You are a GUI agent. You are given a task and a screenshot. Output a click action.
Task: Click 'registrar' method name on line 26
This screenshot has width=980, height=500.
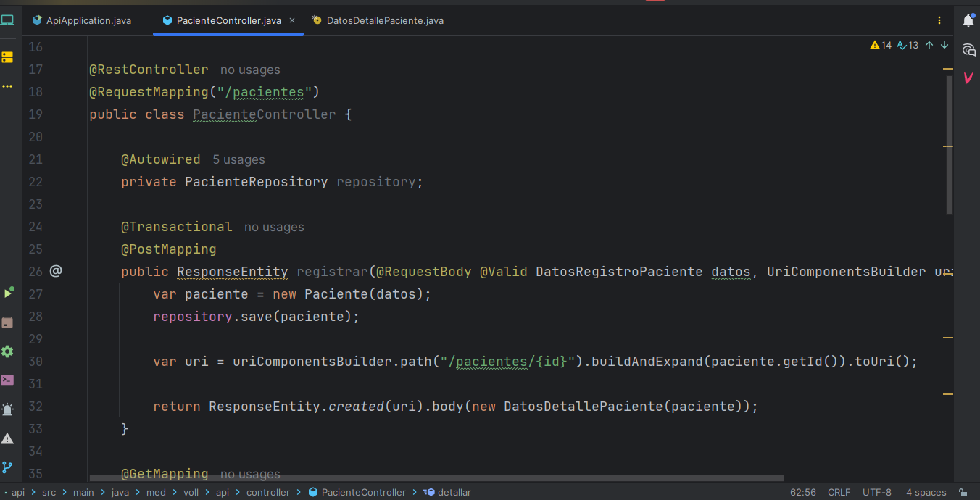pos(333,272)
